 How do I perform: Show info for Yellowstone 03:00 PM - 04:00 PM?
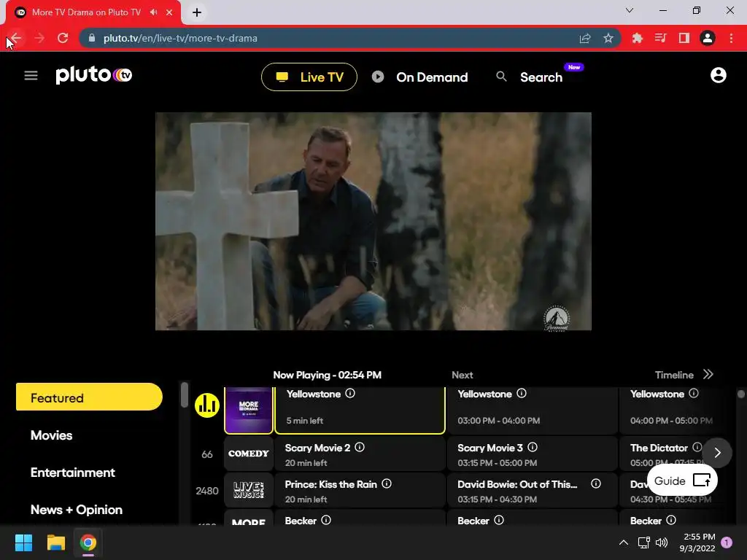522,393
